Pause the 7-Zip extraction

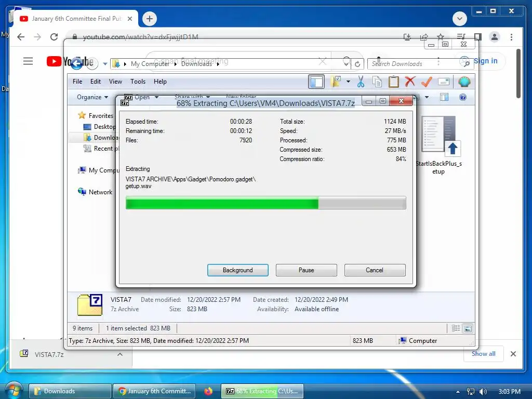click(x=306, y=270)
